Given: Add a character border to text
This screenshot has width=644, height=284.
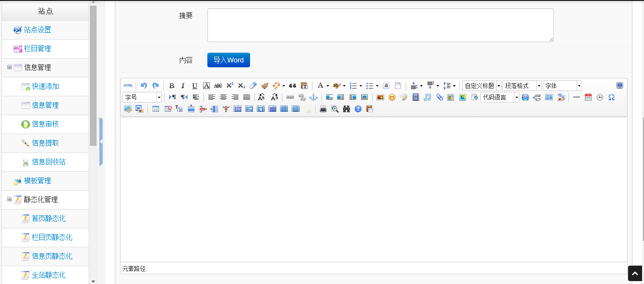Looking at the screenshot, I should tap(206, 86).
